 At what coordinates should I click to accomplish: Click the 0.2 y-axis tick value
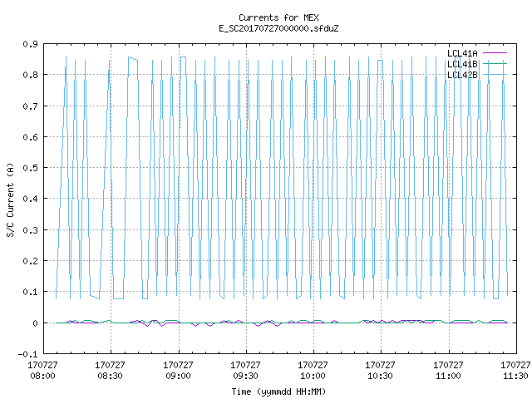pos(30,261)
